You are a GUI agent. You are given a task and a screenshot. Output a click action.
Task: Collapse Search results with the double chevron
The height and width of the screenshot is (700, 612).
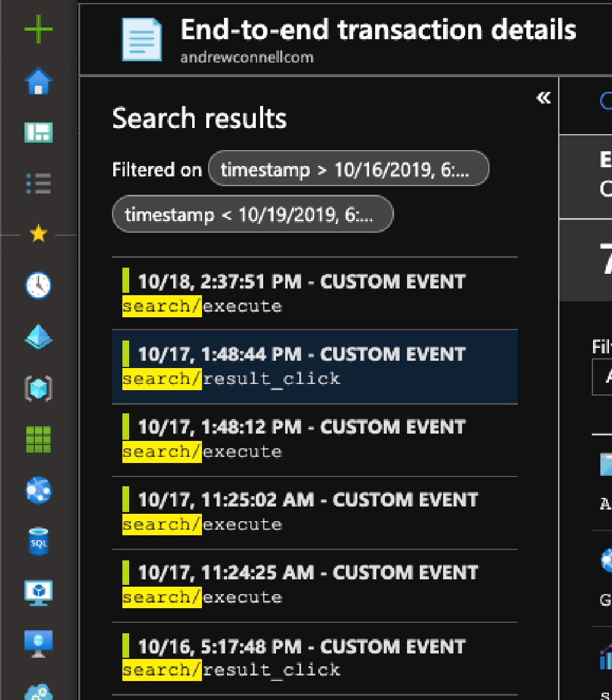(543, 97)
